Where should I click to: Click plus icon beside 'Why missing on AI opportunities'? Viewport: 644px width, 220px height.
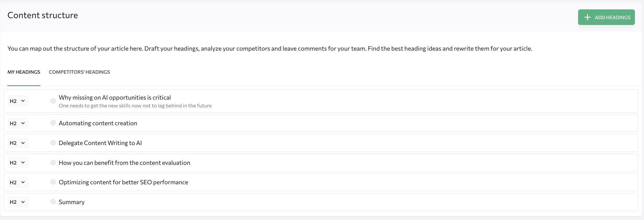click(x=53, y=101)
